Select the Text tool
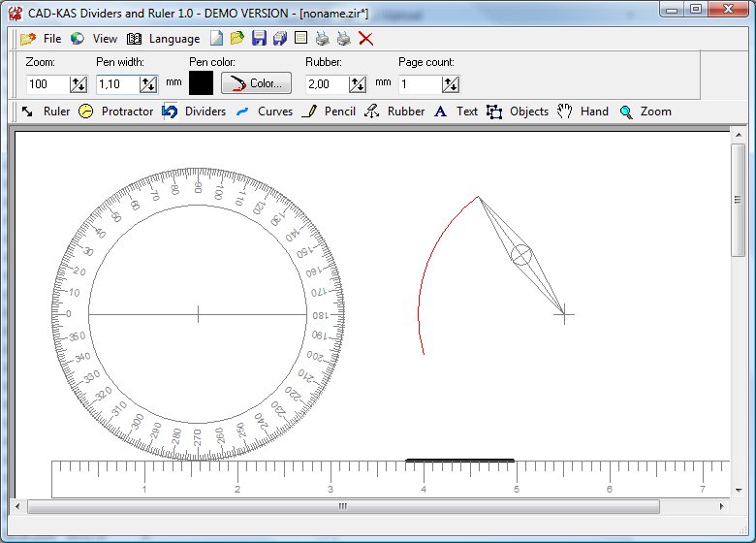Viewport: 756px width, 543px height. [x=456, y=112]
